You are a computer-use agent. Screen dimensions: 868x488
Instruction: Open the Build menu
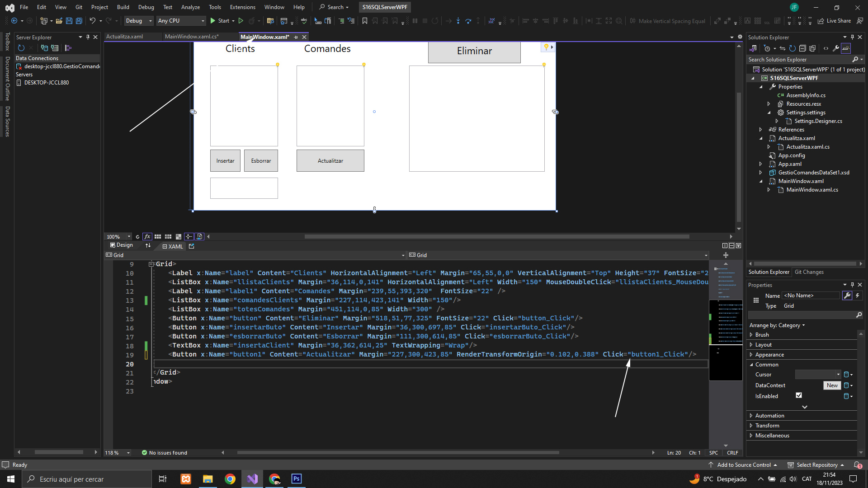(123, 7)
